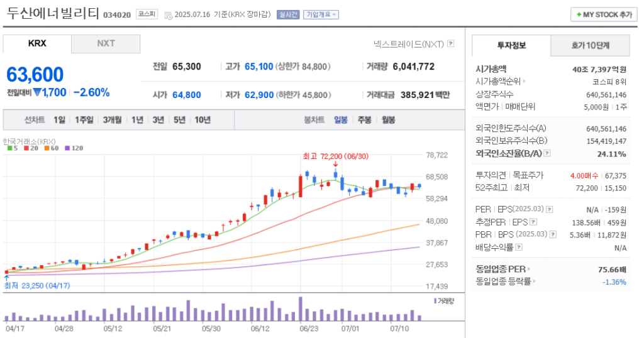Select the 1년 line chart period
644x338 pixels.
click(137, 120)
